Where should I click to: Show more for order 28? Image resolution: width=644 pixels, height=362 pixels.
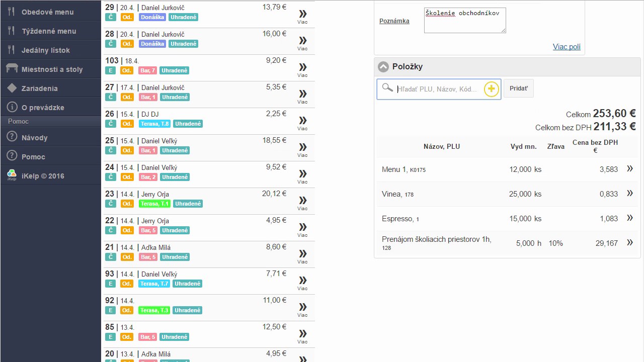(x=302, y=43)
